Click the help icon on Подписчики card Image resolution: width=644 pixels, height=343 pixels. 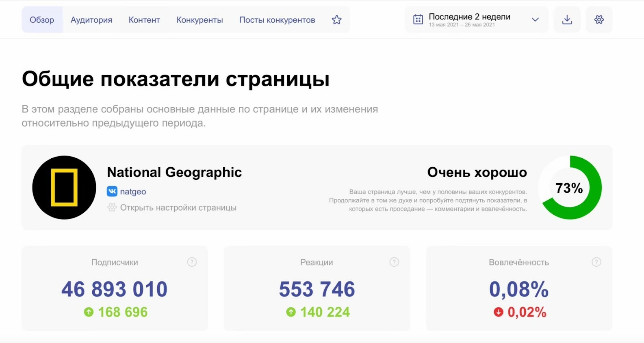click(192, 262)
